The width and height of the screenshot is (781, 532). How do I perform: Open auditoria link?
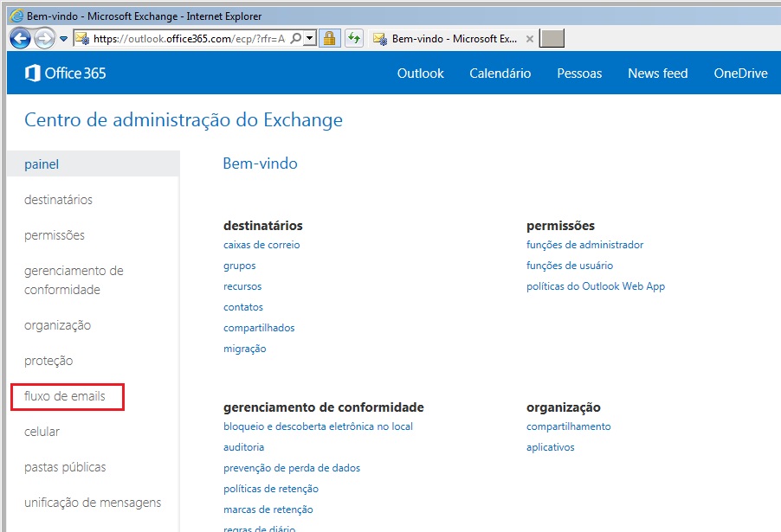tap(243, 447)
